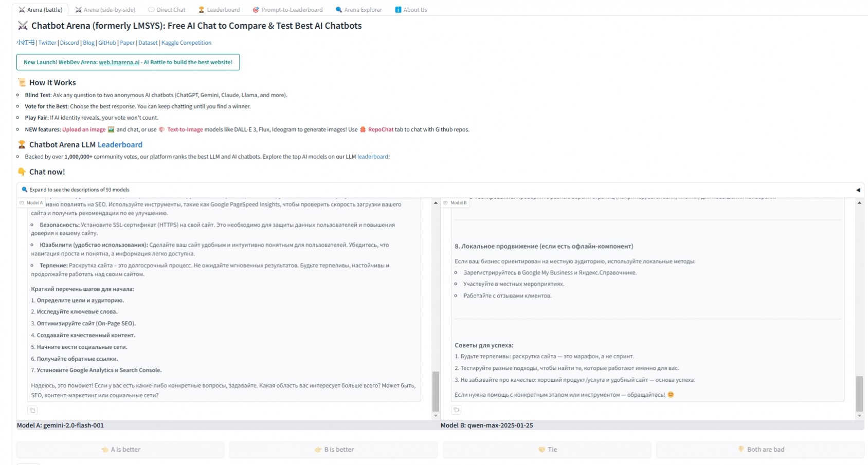Viewport: 868px width, 465px height.
Task: Expand the descriptions of 93 models
Action: point(440,190)
